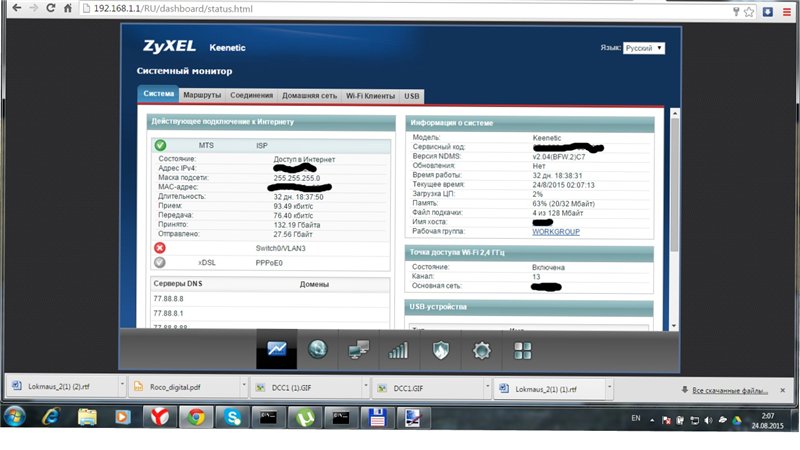Click the blue download extension icon
Screen dimensions: 800x450
(768, 12)
